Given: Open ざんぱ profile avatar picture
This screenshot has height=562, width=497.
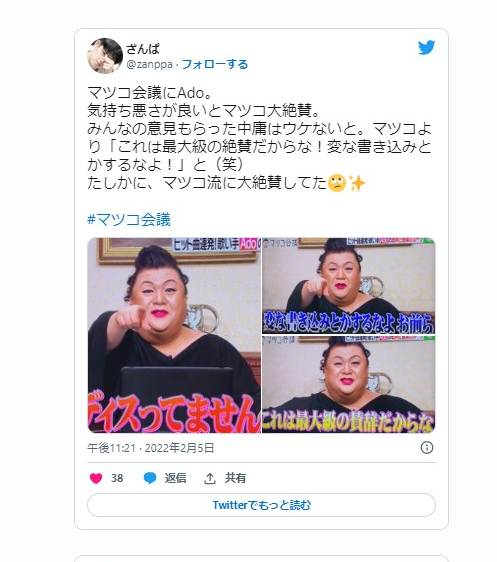Looking at the screenshot, I should coord(105,56).
